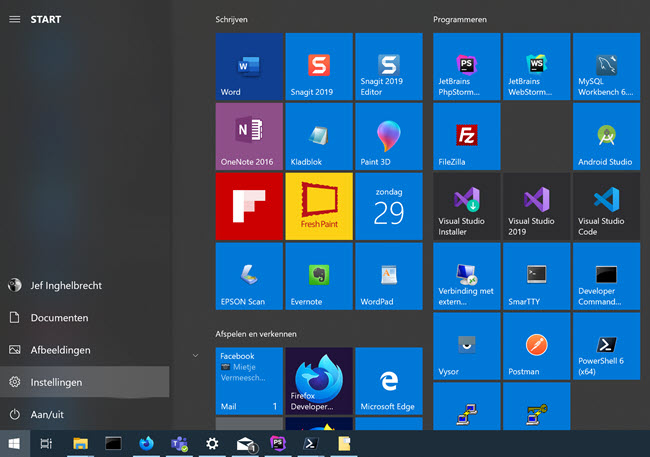The width and height of the screenshot is (650, 457).
Task: Select the Afspelen en verkennen group heading
Action: click(x=256, y=334)
